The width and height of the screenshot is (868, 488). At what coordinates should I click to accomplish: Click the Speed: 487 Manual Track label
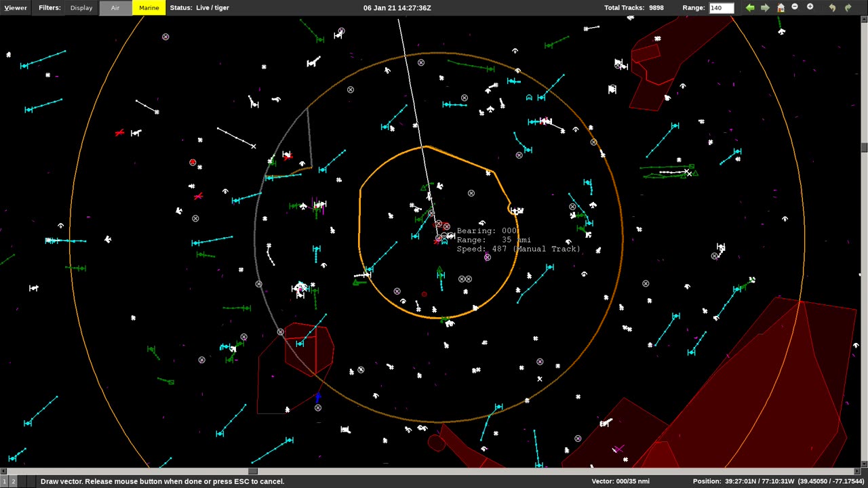click(x=519, y=249)
